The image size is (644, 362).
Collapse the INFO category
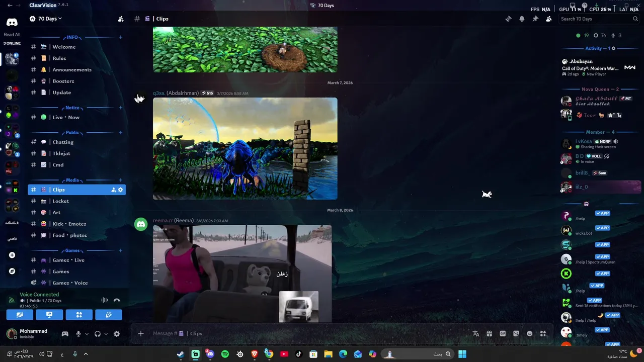click(72, 37)
